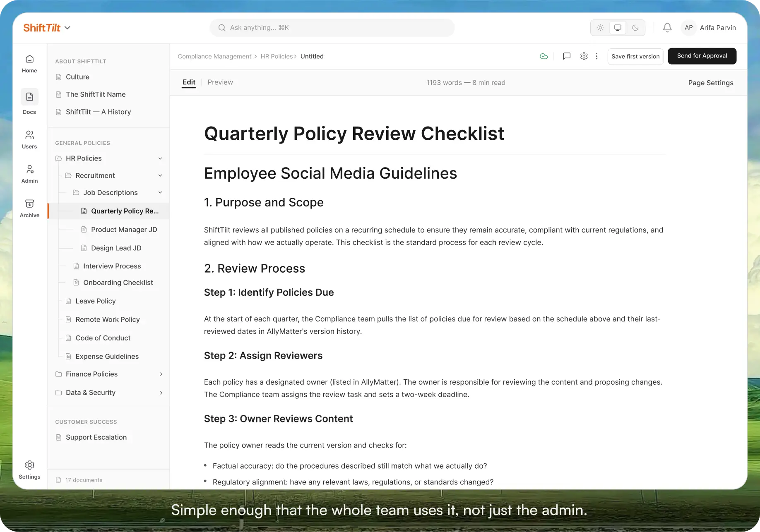Collapse the HR Policies folder chevron
Viewport: 760px width, 532px height.
pyautogui.click(x=160, y=158)
